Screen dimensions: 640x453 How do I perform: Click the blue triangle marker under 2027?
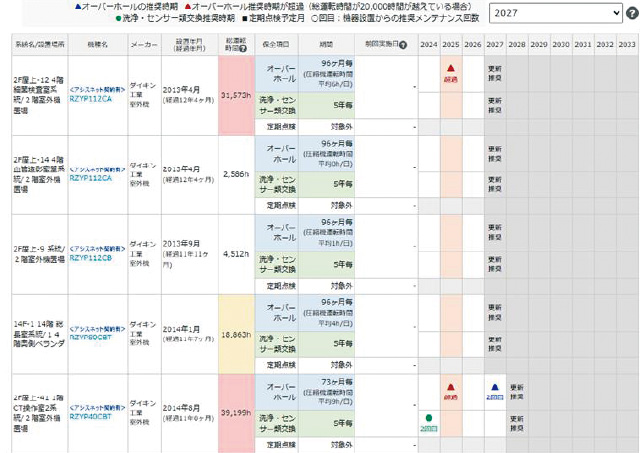(495, 388)
